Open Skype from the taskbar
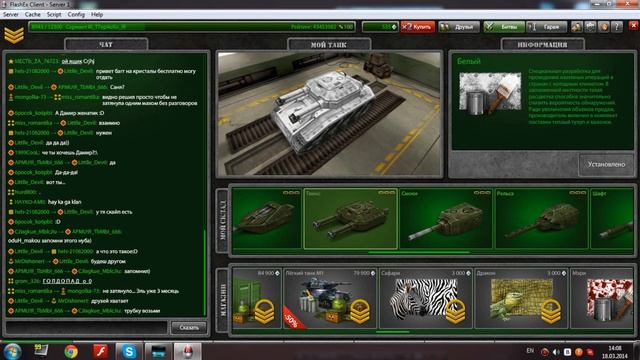 [129, 351]
